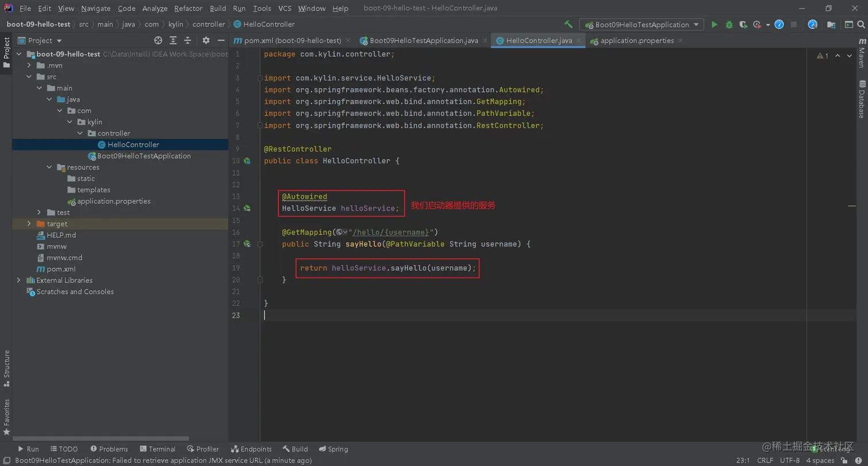Open the Refactor menu
The image size is (868, 466).
pyautogui.click(x=188, y=8)
